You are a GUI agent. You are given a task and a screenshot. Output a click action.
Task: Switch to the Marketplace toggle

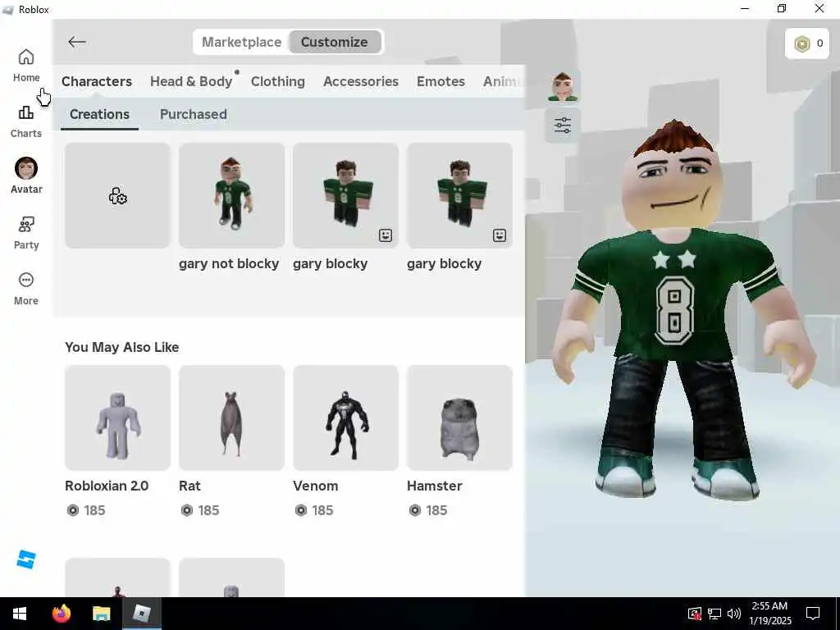[x=242, y=42]
